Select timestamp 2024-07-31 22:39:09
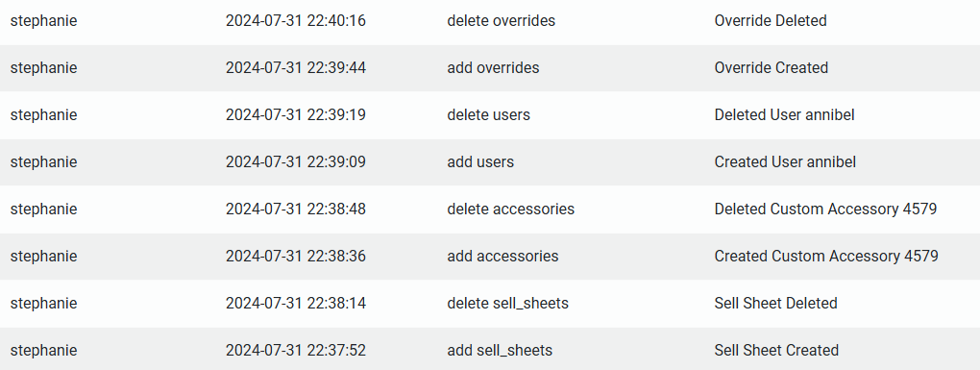 [296, 161]
